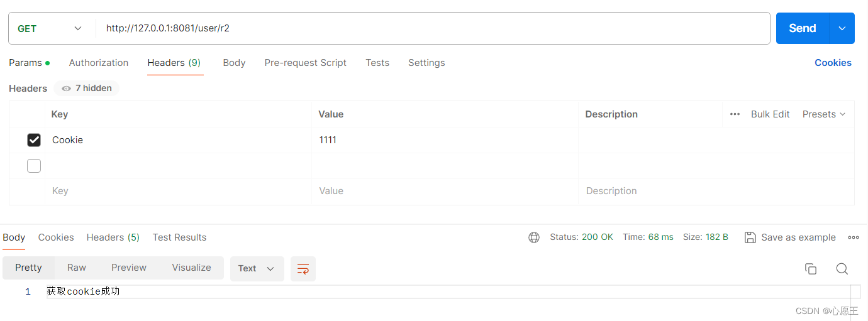Screen dimensions: 868x321
Task: Copy response body icon
Action: (811, 268)
